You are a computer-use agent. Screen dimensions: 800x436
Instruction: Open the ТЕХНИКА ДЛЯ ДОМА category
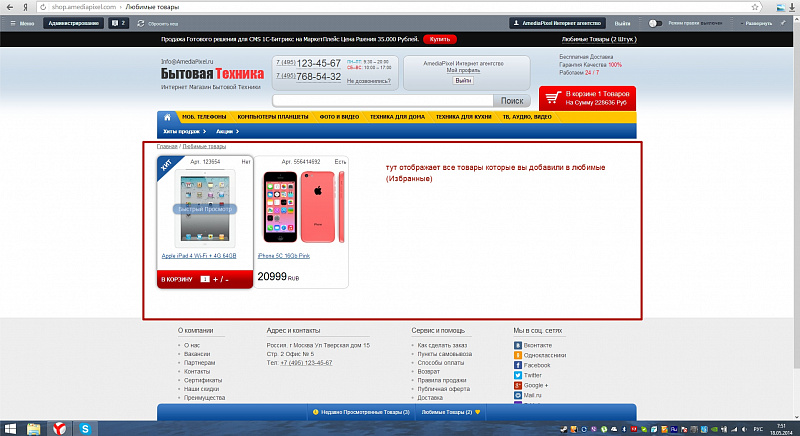[x=397, y=117]
